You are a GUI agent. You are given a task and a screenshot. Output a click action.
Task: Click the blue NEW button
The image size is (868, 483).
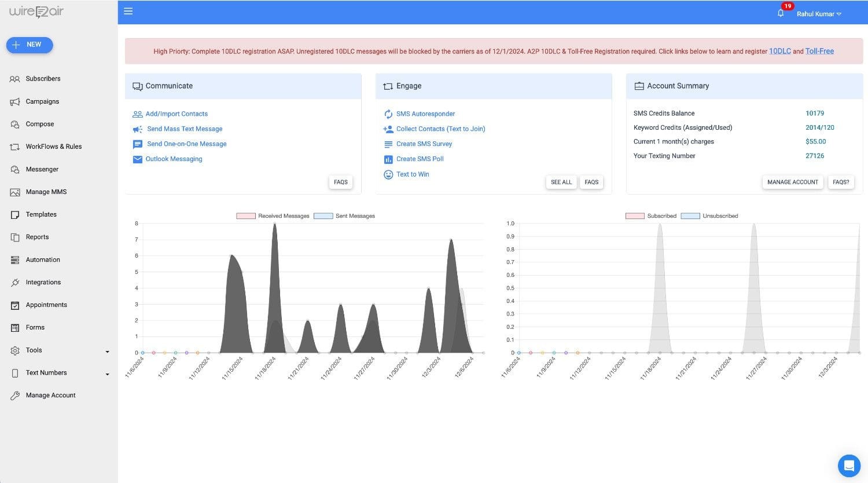click(30, 45)
